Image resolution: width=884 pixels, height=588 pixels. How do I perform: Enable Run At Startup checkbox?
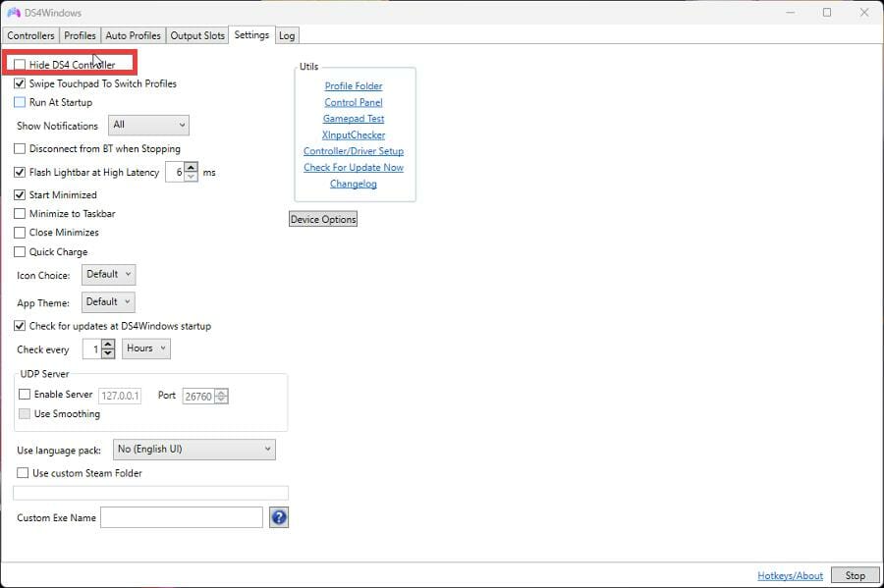tap(20, 102)
